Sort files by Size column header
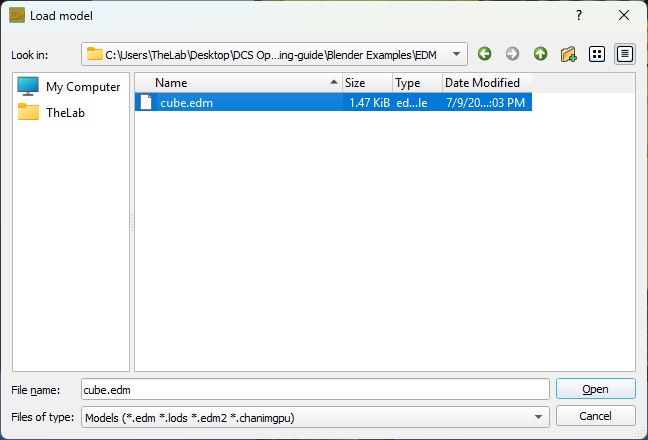This screenshot has width=648, height=440. (x=367, y=83)
